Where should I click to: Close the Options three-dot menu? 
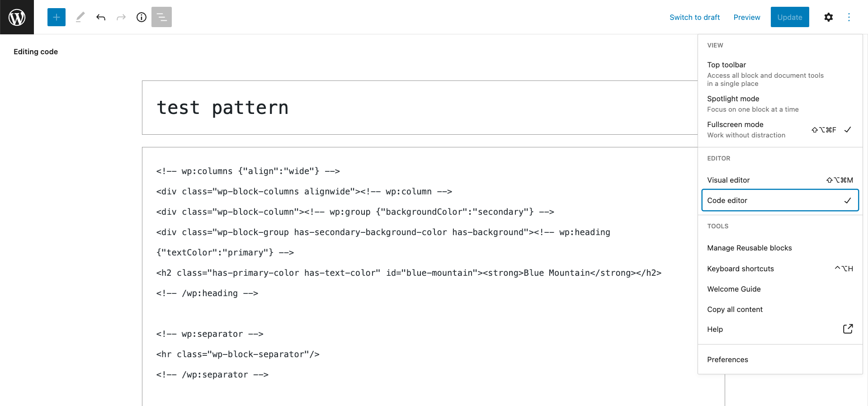[849, 17]
